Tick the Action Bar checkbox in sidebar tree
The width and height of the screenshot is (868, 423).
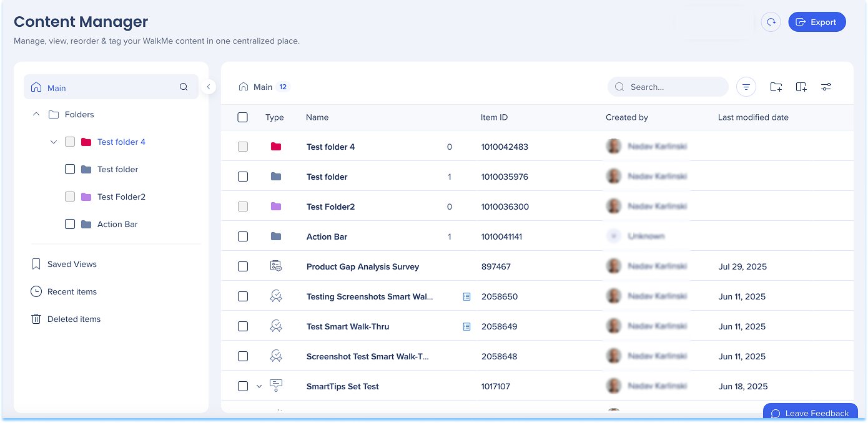[70, 225]
